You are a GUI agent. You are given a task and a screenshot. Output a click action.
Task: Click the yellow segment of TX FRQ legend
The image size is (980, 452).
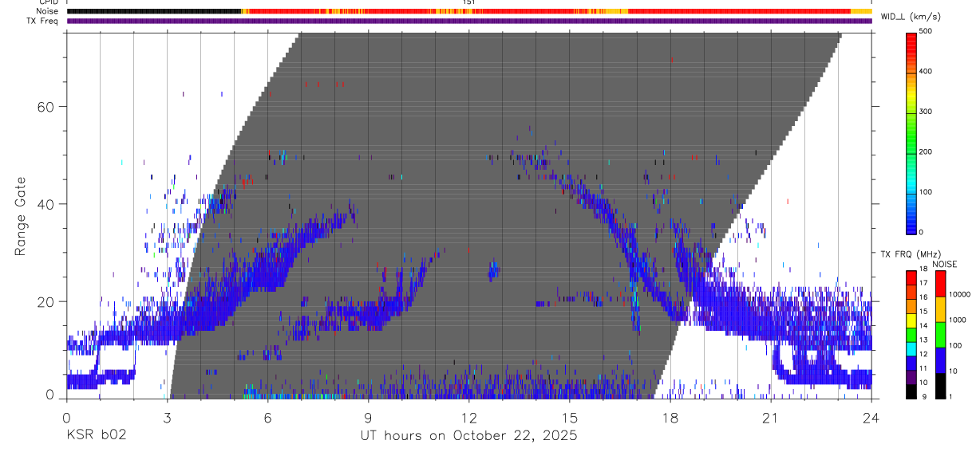coord(912,320)
